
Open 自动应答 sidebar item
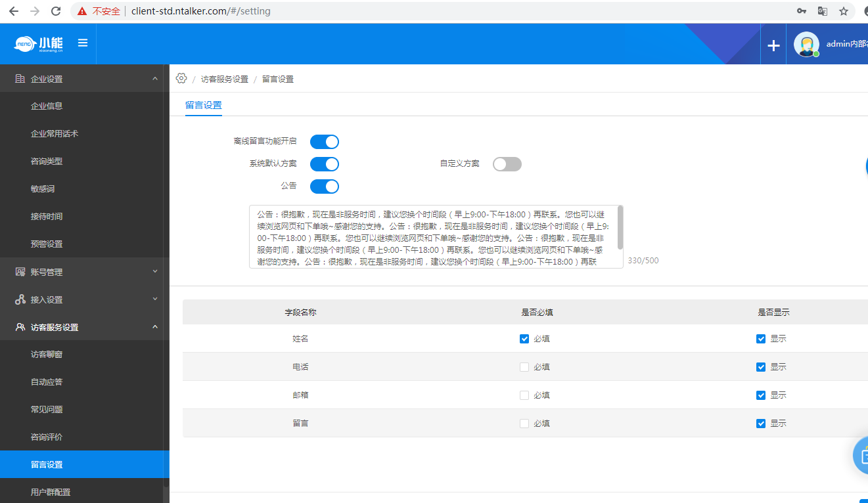coord(47,382)
